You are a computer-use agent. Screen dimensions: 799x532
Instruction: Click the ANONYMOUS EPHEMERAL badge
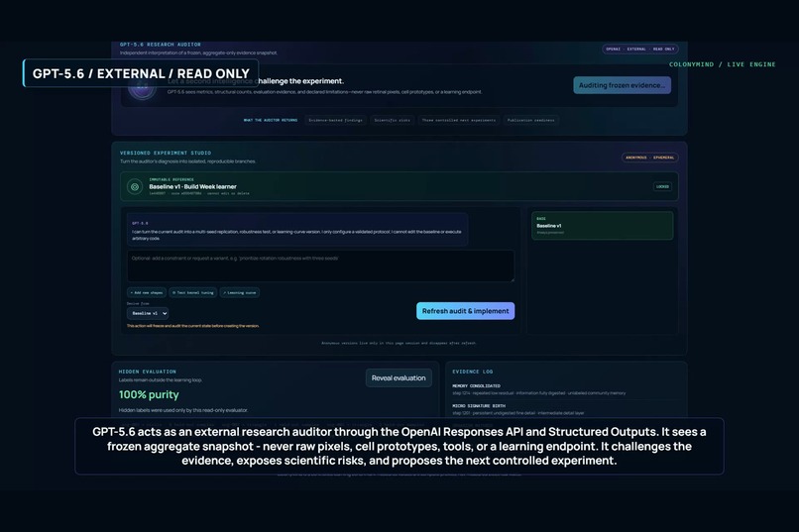click(649, 158)
